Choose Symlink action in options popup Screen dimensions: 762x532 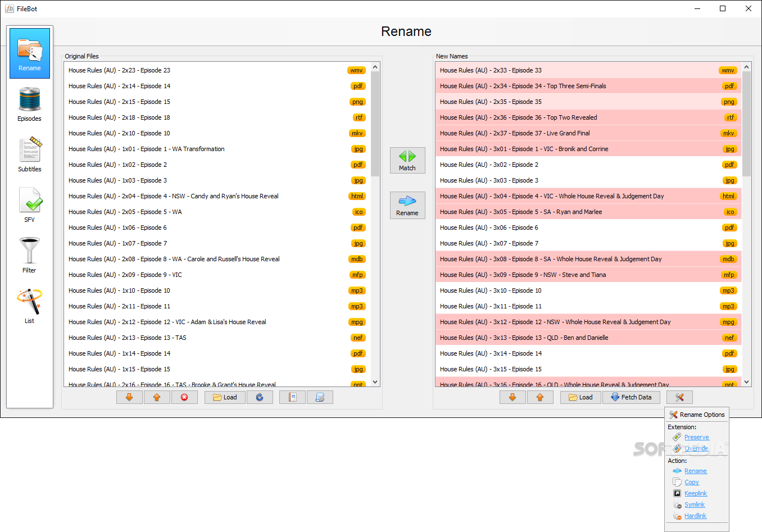coord(695,504)
